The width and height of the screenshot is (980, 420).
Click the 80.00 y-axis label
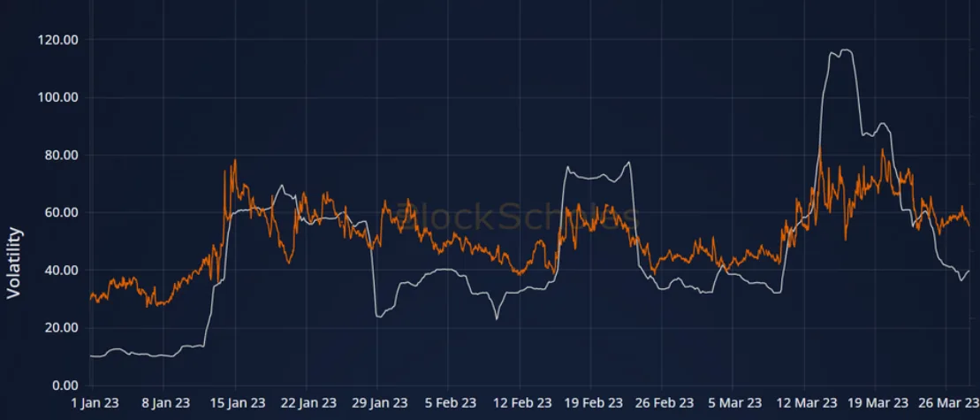[x=62, y=155]
